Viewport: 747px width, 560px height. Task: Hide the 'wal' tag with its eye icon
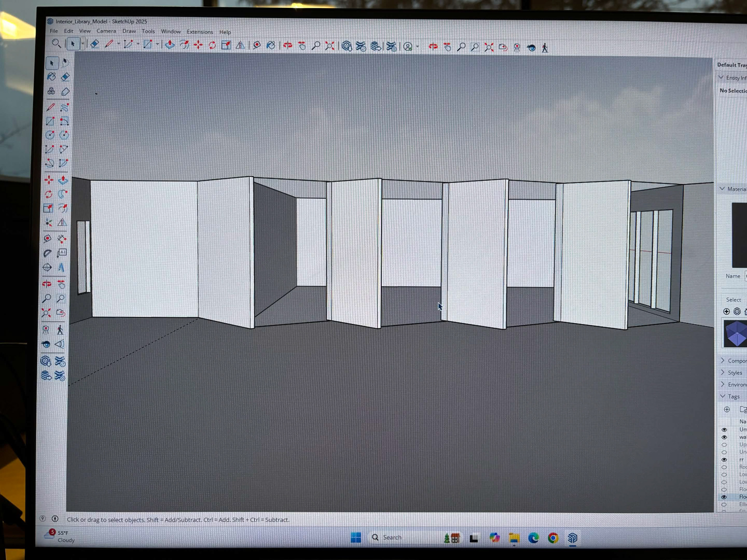(x=724, y=437)
